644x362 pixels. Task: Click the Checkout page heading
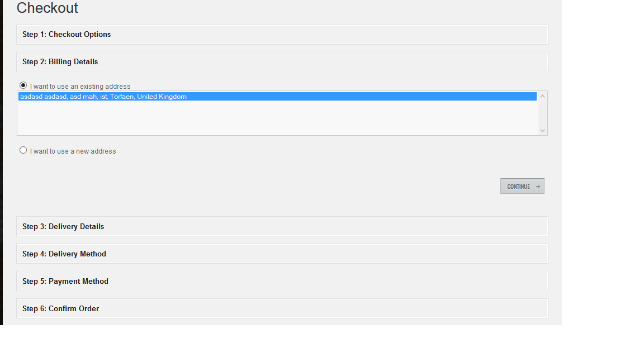(48, 8)
